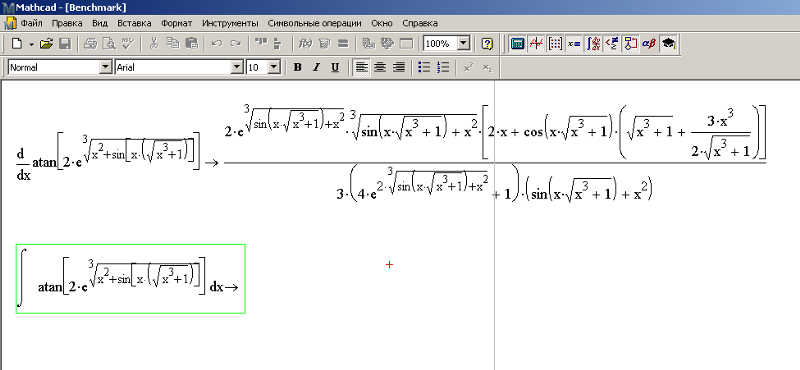Click the Insert Function f(x) icon

pyautogui.click(x=305, y=44)
